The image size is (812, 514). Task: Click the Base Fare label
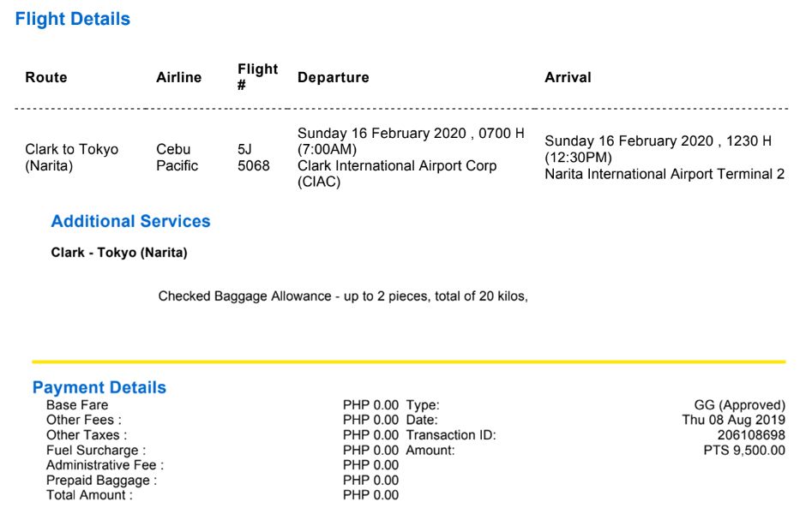pyautogui.click(x=77, y=405)
